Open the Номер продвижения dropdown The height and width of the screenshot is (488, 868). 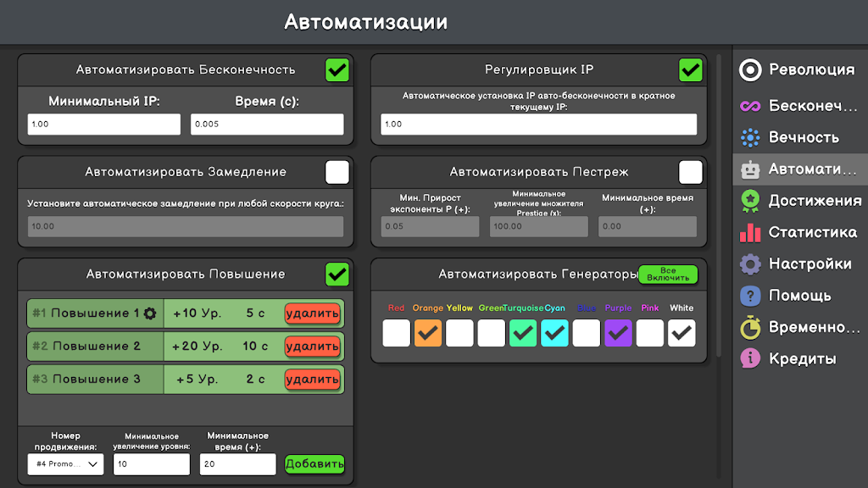(65, 464)
